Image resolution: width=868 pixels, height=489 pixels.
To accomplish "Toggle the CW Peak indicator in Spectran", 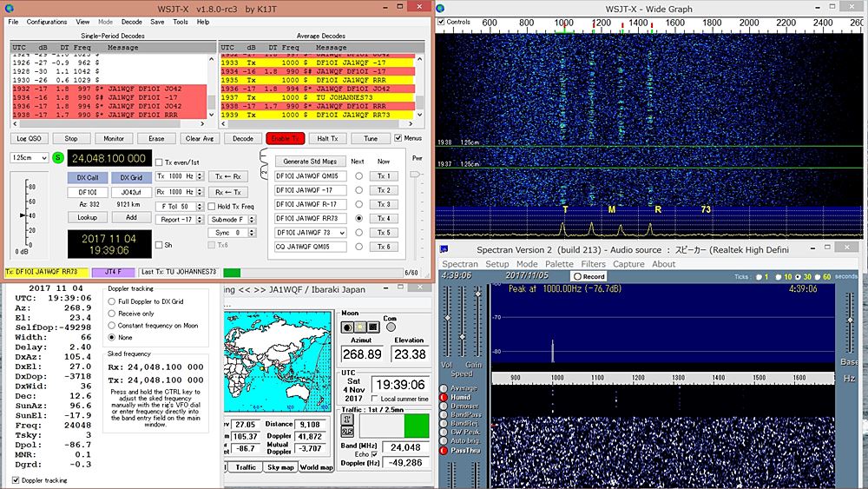I will [x=444, y=432].
